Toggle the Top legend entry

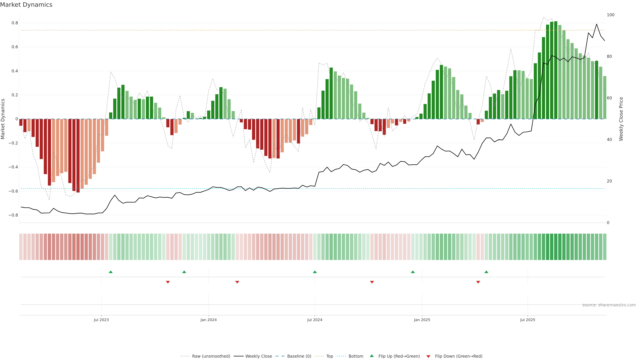pos(330,356)
